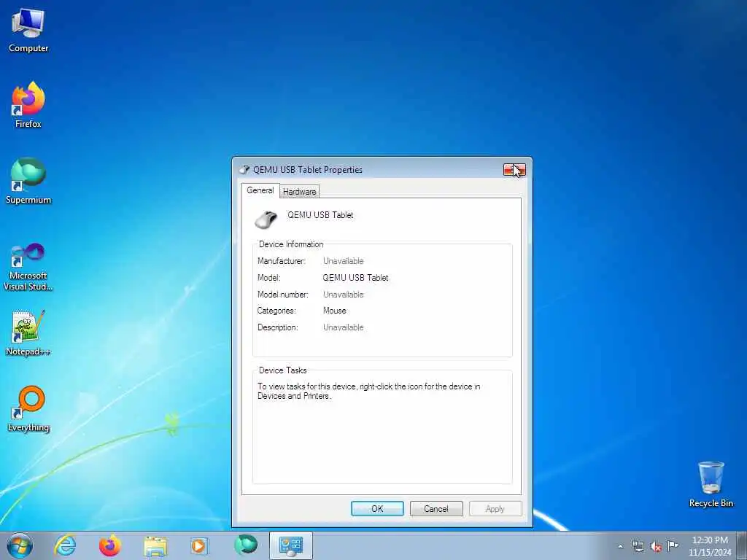747x560 pixels.
Task: Open the network status tray icon
Action: pos(638,546)
